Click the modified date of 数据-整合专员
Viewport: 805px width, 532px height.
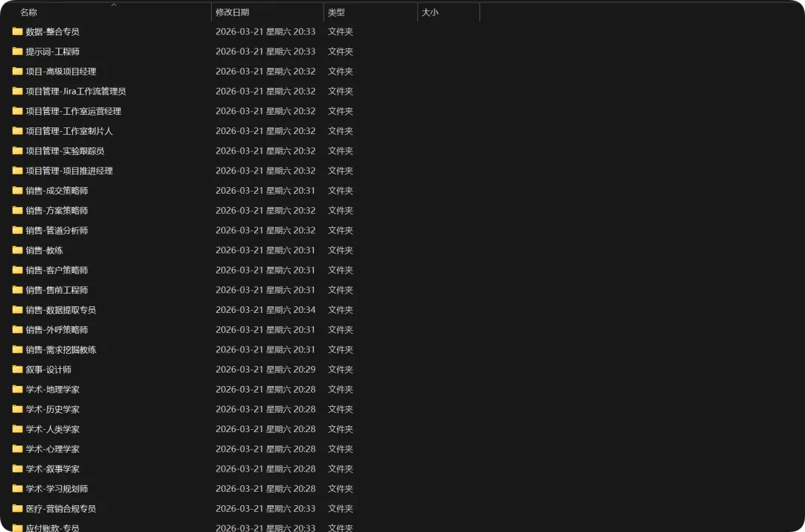pyautogui.click(x=265, y=31)
